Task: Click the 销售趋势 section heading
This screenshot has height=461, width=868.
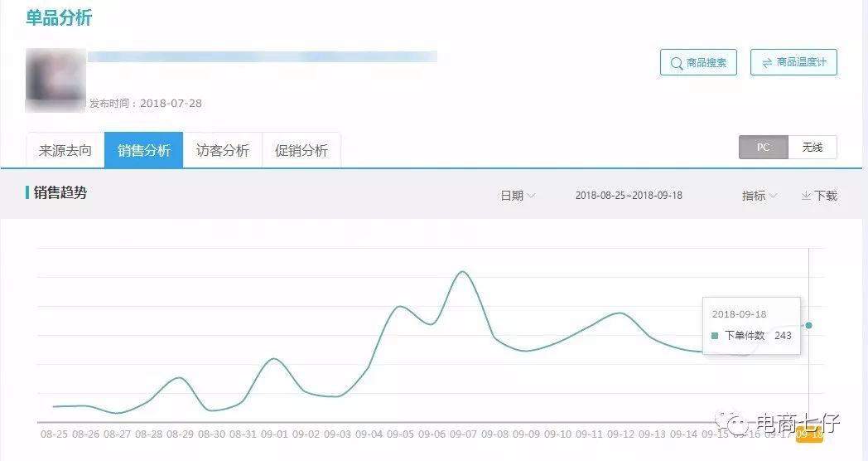Action: (x=60, y=192)
